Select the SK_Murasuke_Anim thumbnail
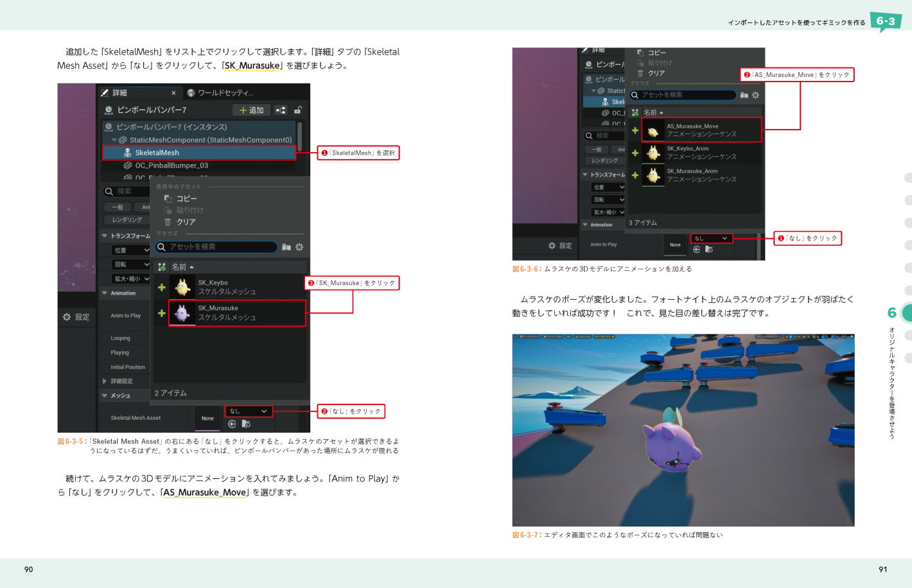The height and width of the screenshot is (588, 912). [653, 175]
